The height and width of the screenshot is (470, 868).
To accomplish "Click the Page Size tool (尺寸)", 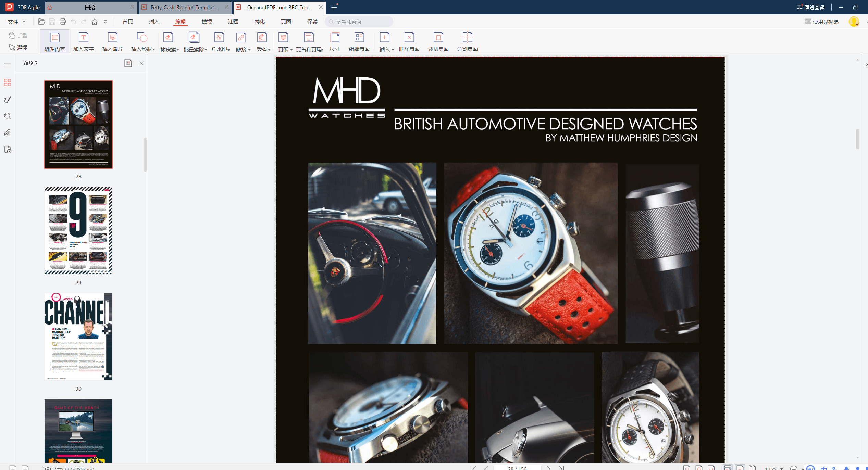I will (335, 41).
